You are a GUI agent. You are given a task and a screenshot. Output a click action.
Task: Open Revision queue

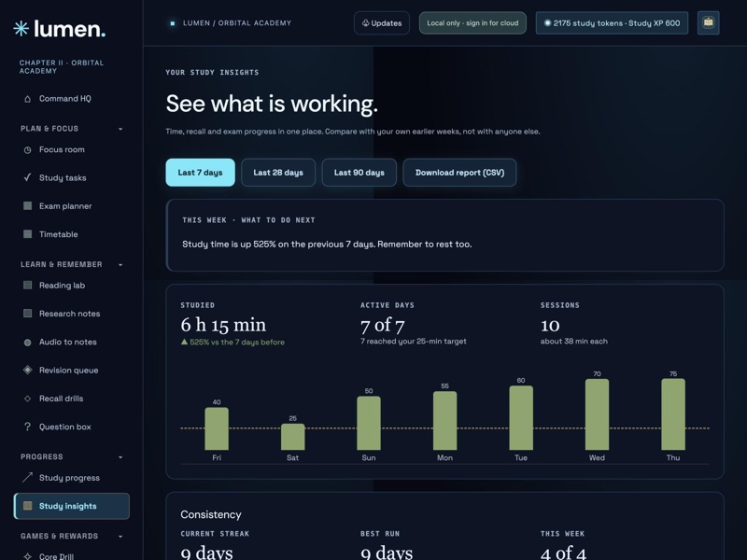click(x=72, y=370)
